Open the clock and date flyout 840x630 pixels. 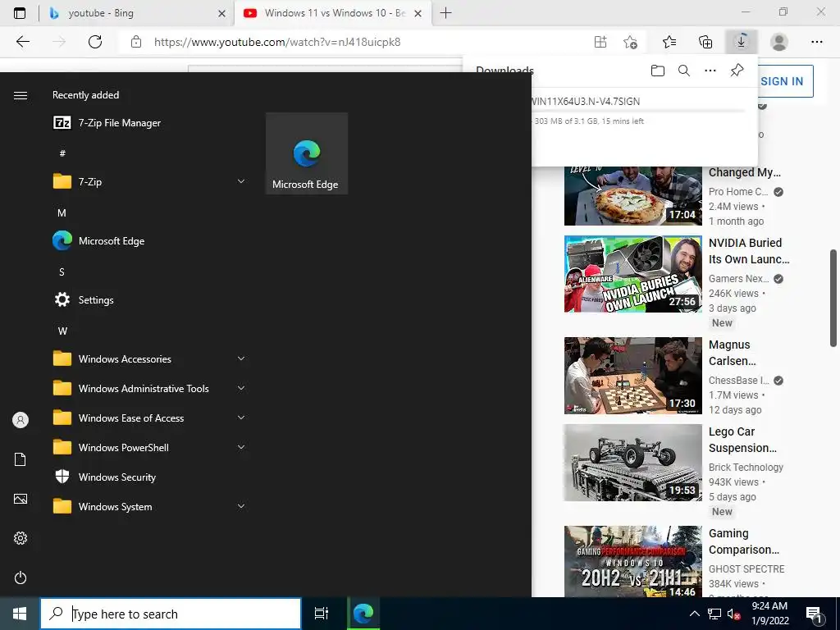pyautogui.click(x=769, y=614)
